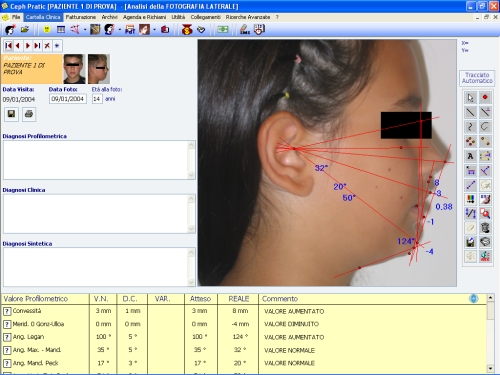This screenshot has width=500, height=375.
Task: Select the freehand curve tool
Action: [x=470, y=127]
